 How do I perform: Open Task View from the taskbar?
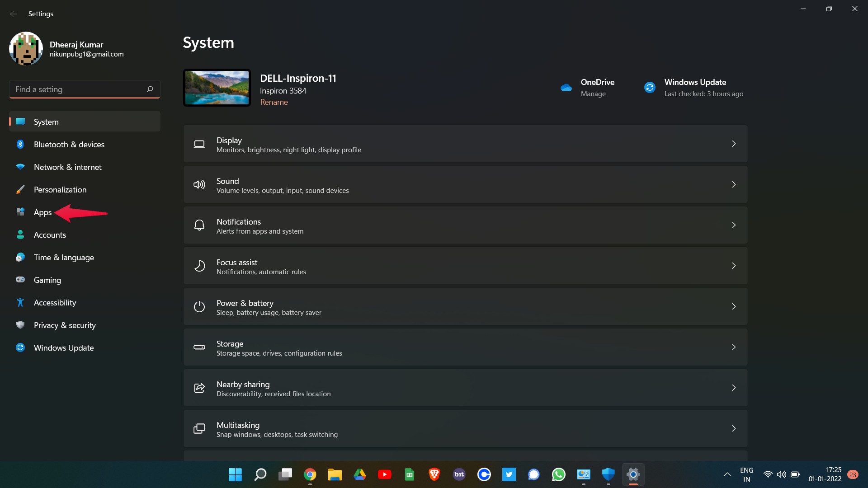(x=285, y=475)
